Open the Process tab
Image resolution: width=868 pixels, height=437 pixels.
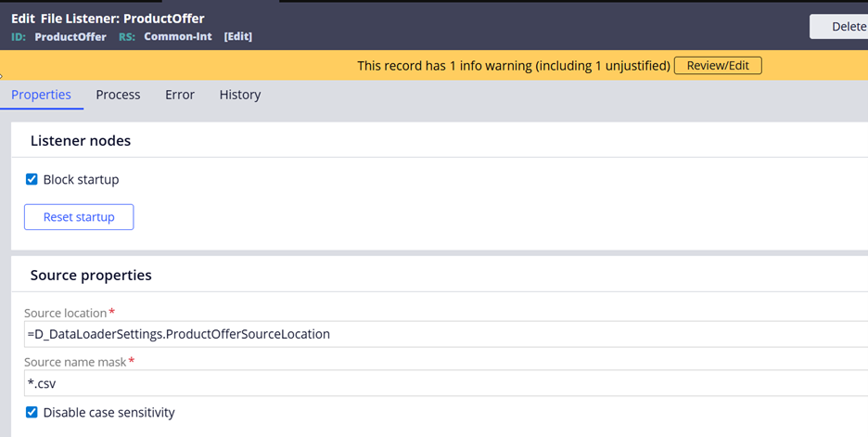[118, 95]
